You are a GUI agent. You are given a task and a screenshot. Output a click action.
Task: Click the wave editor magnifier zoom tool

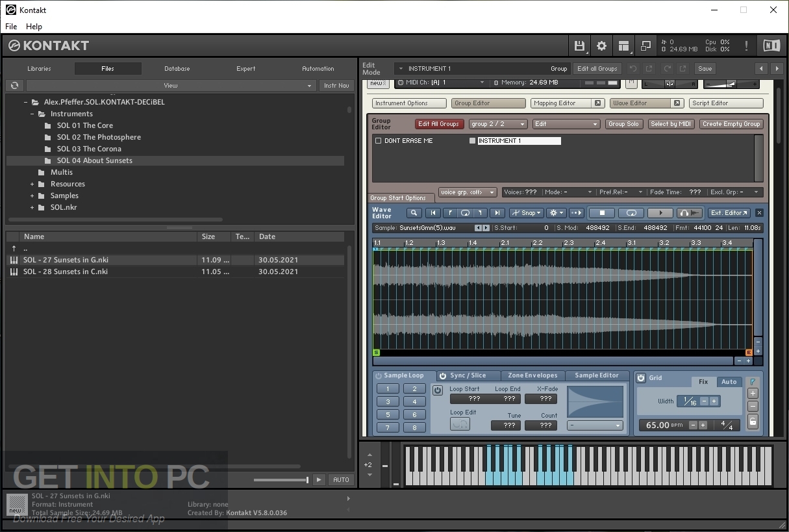[414, 213]
